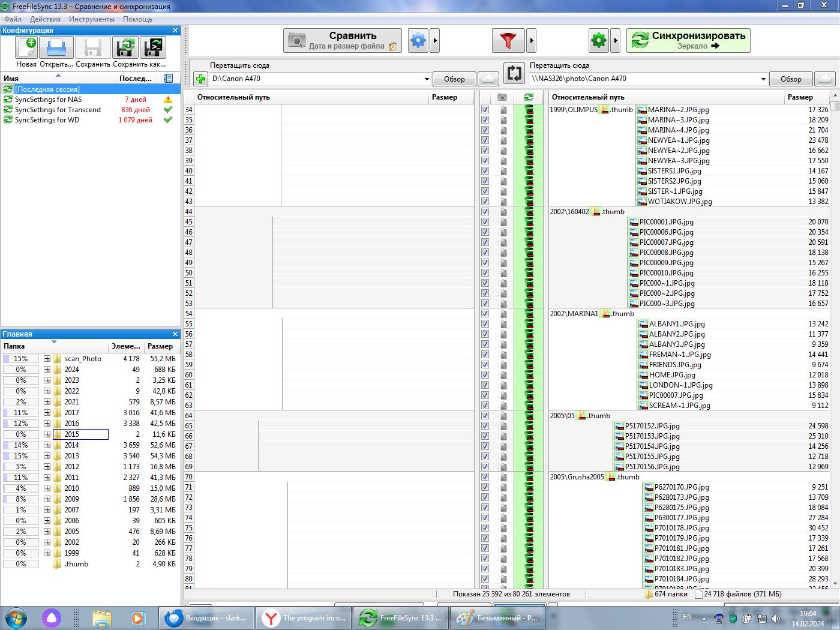
Task: Uncheck the checkbox in row 70
Action: pyautogui.click(x=485, y=477)
